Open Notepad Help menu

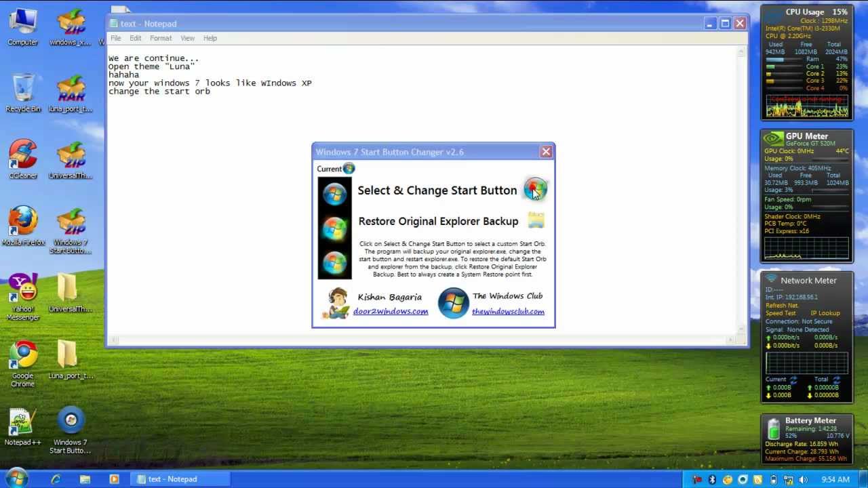point(210,38)
